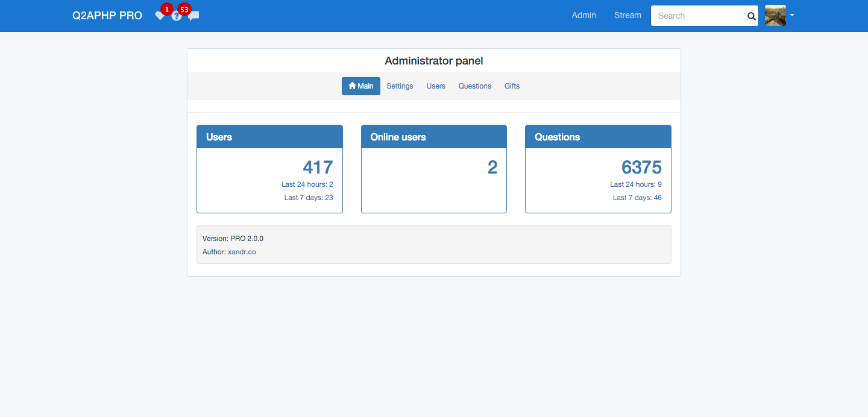Click the red badge showing 53
Screen dimensions: 868x417
[x=184, y=10]
